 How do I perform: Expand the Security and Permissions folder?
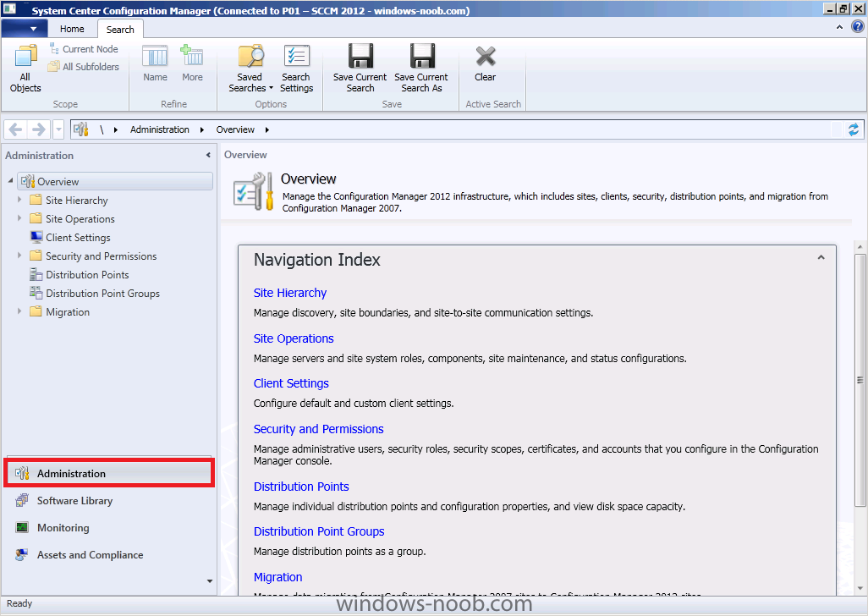[19, 256]
